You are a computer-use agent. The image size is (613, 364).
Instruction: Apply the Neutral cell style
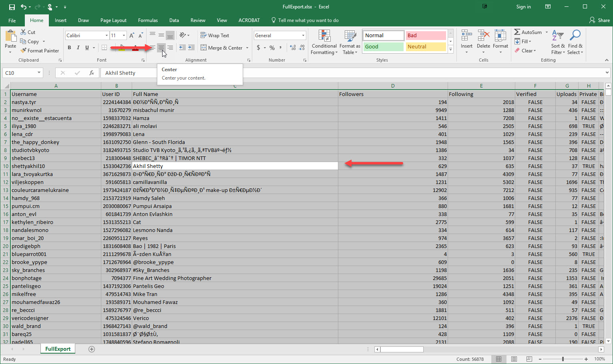426,47
